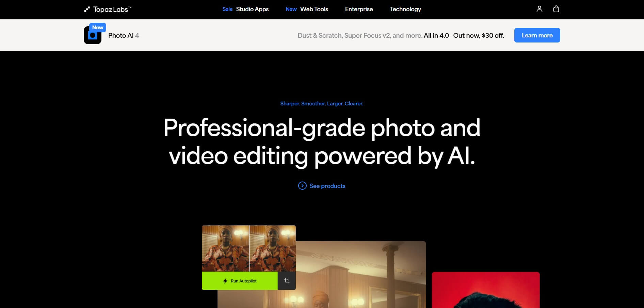Click the 'Sharper. Smoother. Larger. Clearer.' tagline

pyautogui.click(x=322, y=104)
